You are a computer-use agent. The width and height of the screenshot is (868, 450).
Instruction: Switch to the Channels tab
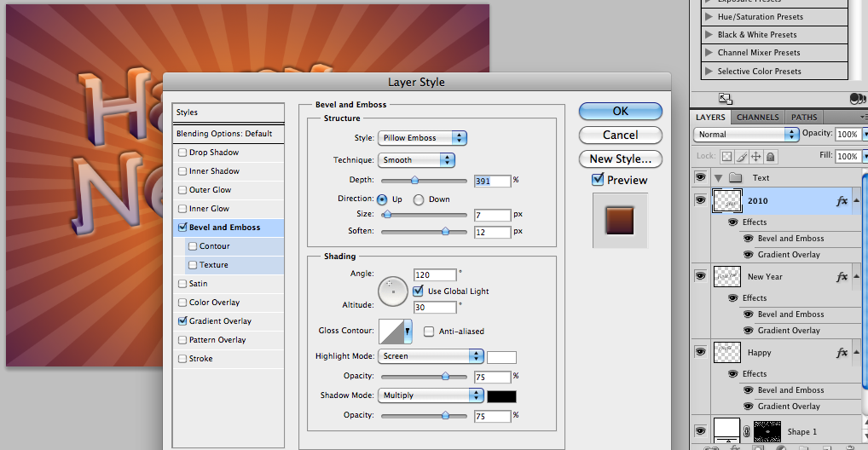coord(758,118)
